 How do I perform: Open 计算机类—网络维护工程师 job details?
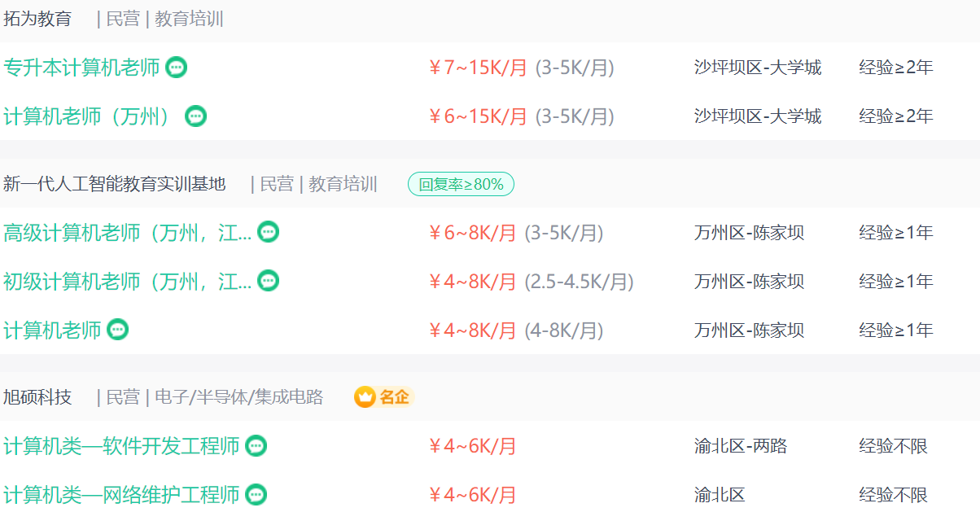click(x=121, y=494)
